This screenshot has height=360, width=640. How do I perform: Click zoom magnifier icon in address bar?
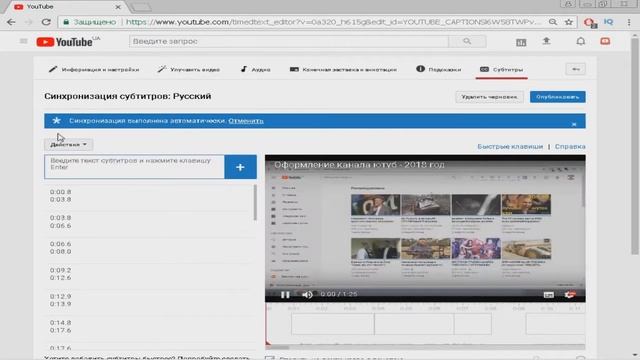pos(553,22)
